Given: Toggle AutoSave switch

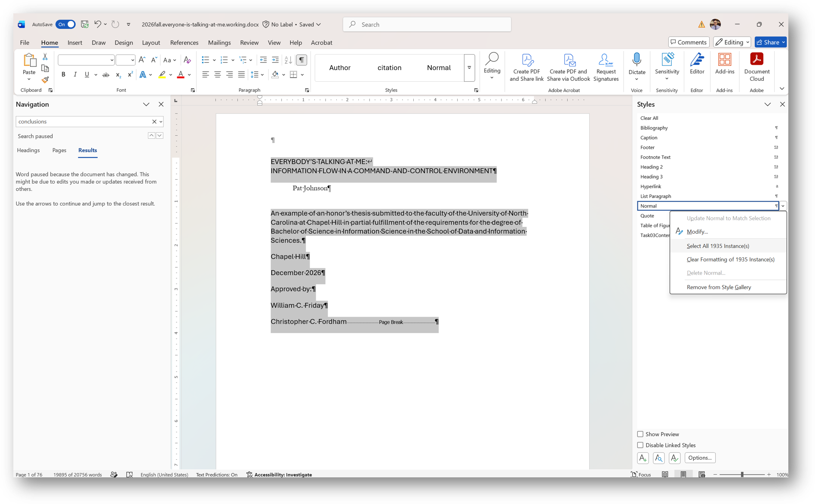Looking at the screenshot, I should (65, 24).
